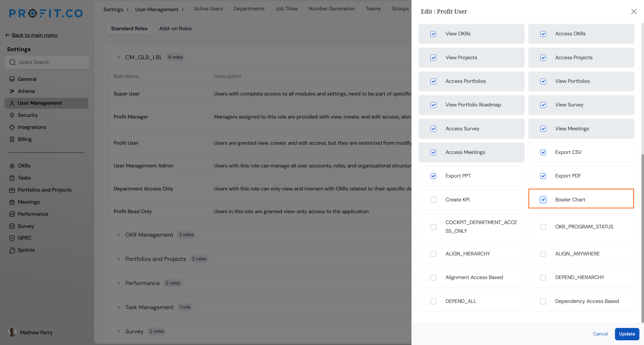Click the GPRC shield icon

[x=12, y=238]
